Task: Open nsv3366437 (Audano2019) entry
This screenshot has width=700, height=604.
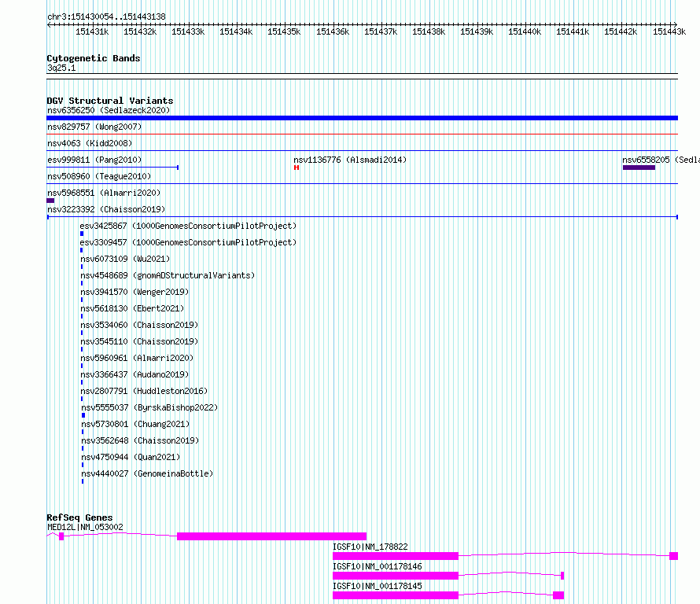Action: pos(134,374)
